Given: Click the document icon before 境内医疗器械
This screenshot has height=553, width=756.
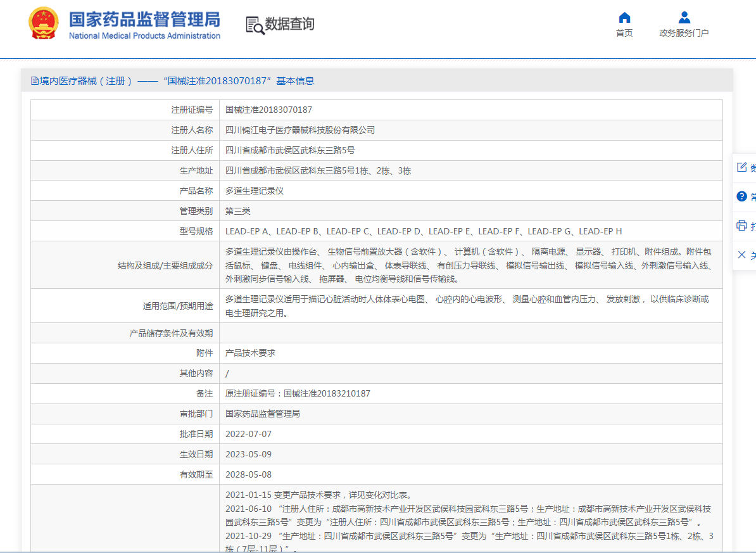Looking at the screenshot, I should click(35, 80).
